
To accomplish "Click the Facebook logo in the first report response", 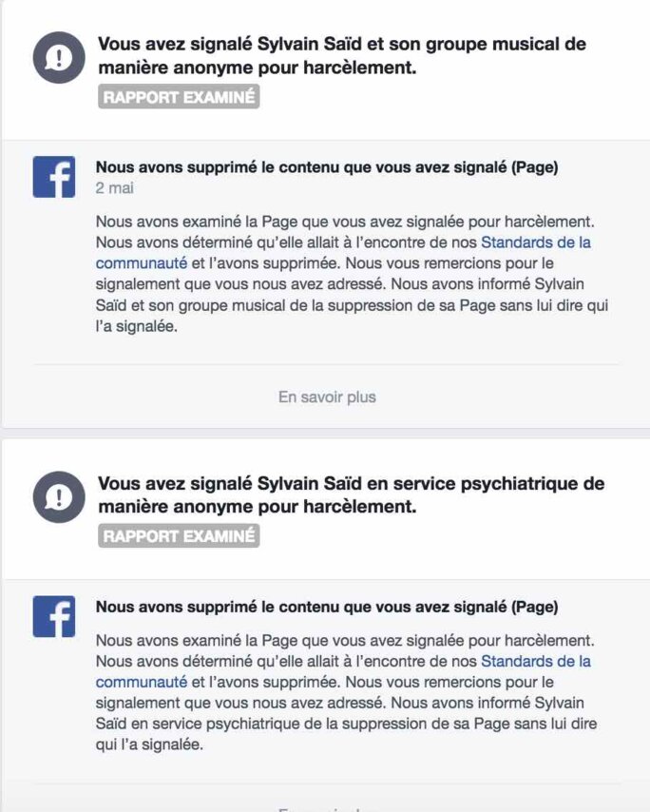I will click(x=54, y=176).
